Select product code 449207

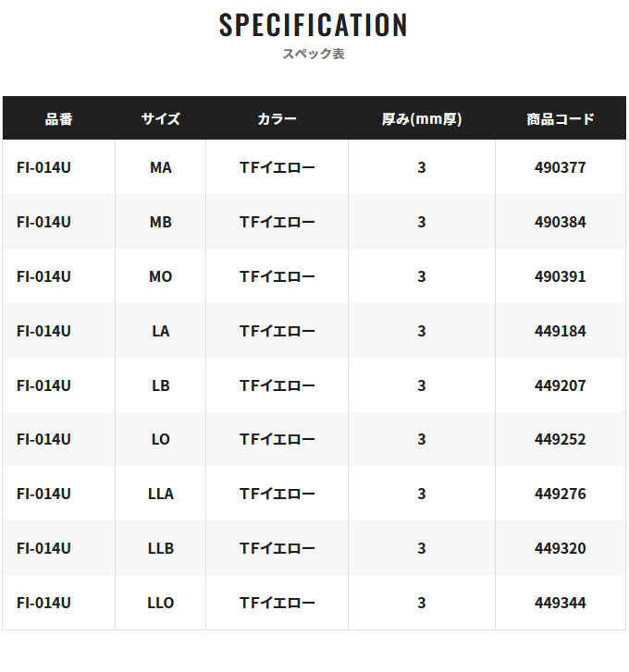tap(560, 385)
